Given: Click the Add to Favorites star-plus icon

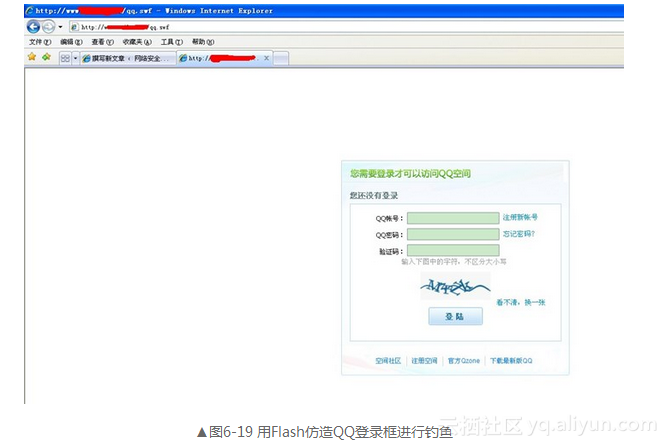Looking at the screenshot, I should 46,57.
